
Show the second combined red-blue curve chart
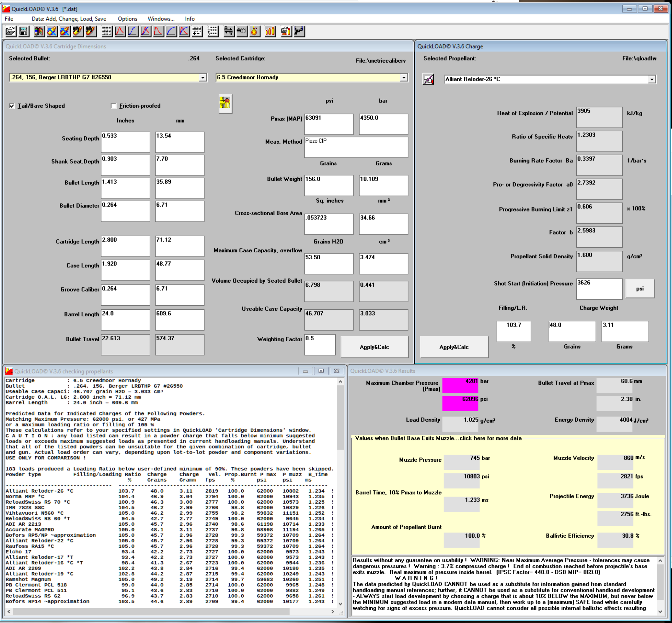point(184,31)
